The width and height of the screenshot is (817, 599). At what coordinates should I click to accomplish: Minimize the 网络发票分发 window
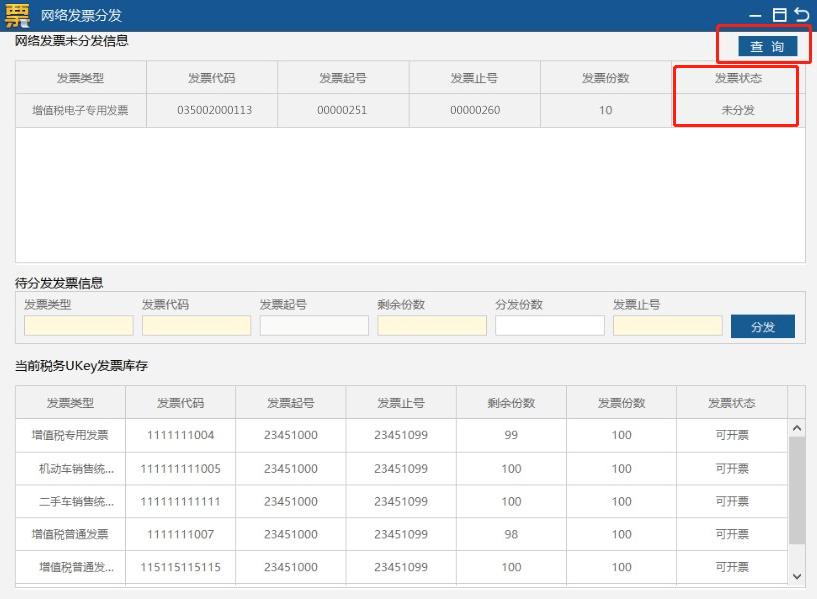tap(755, 15)
